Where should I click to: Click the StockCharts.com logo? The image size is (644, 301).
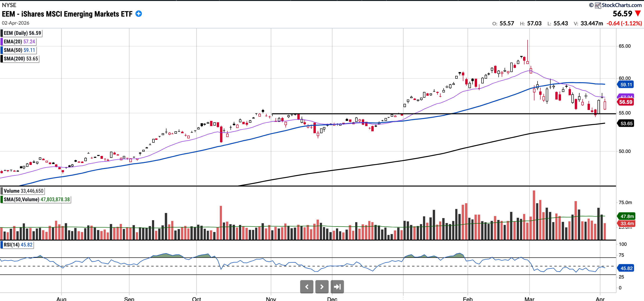[618, 5]
